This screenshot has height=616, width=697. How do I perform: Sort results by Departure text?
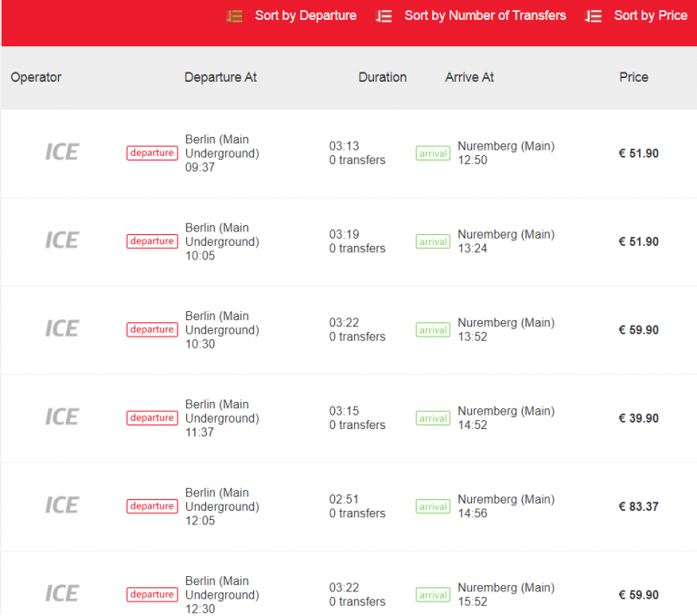click(x=305, y=15)
